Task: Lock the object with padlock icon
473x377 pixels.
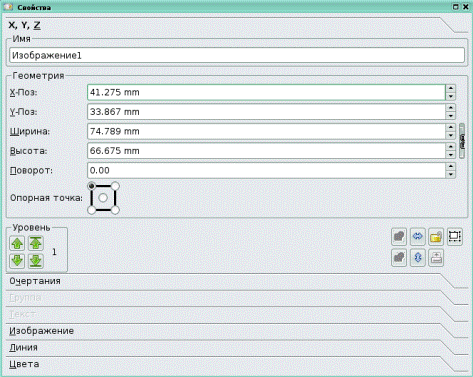Action: (436, 237)
